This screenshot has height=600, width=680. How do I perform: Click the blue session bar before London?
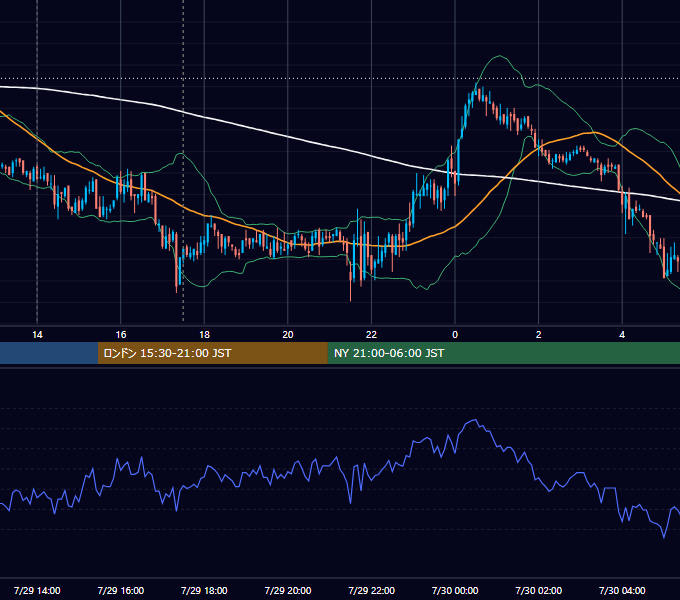pyautogui.click(x=49, y=353)
